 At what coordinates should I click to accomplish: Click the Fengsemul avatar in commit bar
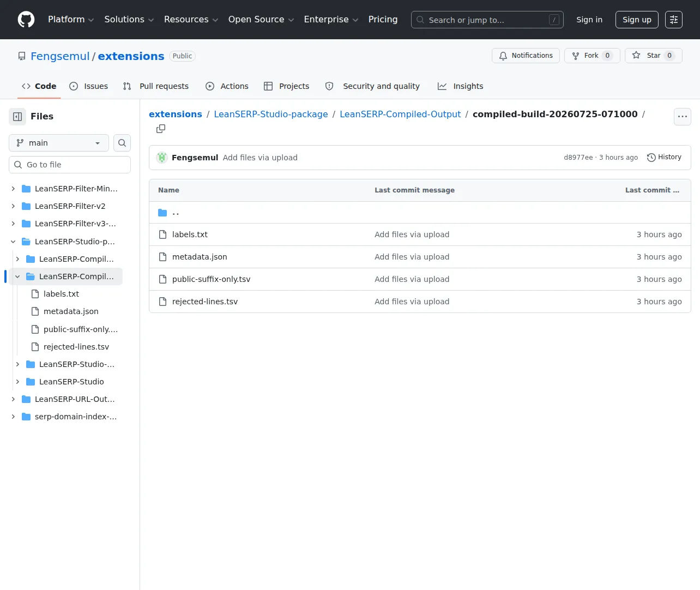tap(162, 158)
